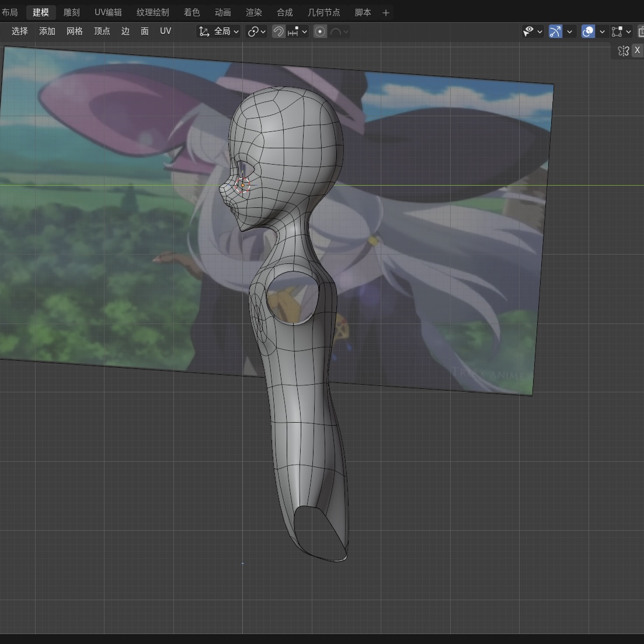Open proportional editing falloff dropdown

[339, 32]
